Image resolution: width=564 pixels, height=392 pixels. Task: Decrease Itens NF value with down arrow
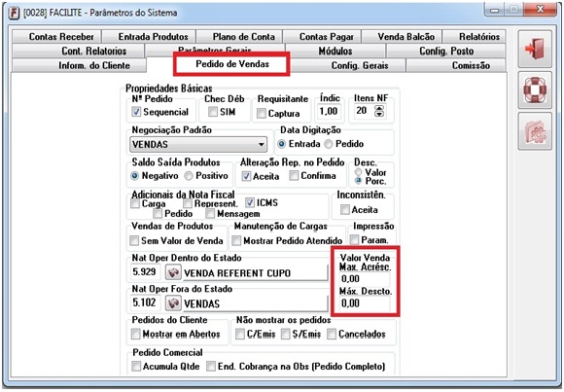coord(379,114)
